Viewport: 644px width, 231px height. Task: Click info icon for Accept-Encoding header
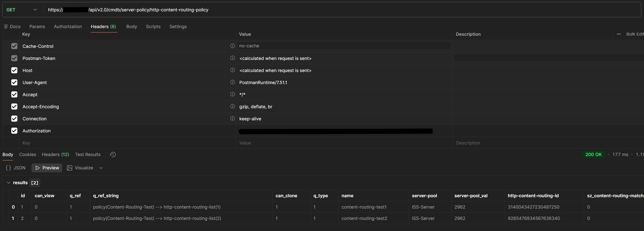(233, 106)
